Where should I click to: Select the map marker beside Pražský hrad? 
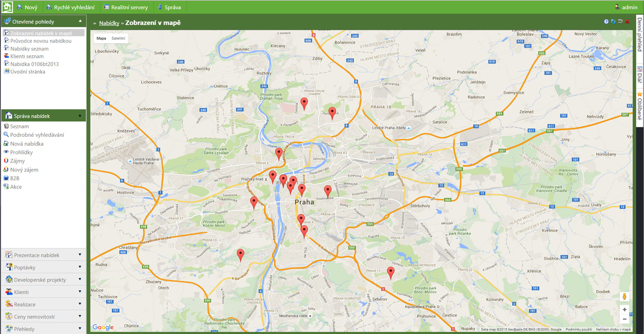click(273, 177)
